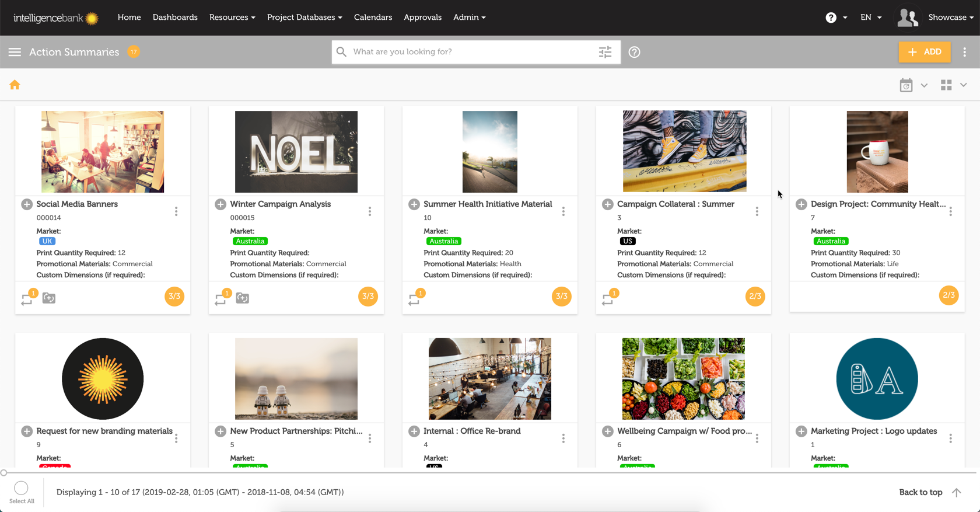This screenshot has width=980, height=512.
Task: Select the Request for new branding circle
Action: [27, 431]
